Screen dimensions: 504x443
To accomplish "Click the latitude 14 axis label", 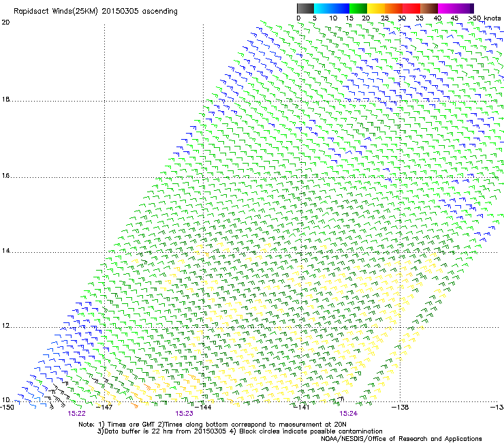I will pos(5,251).
